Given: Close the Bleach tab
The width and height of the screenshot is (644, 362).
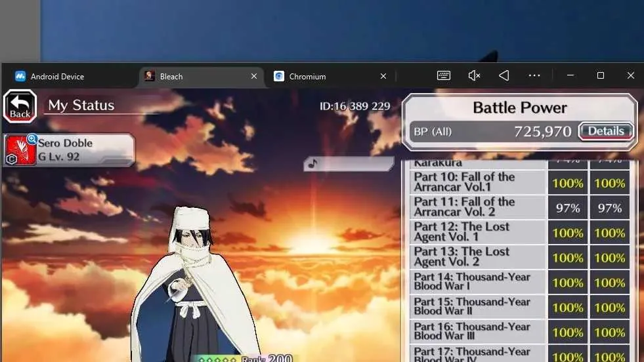Looking at the screenshot, I should coord(254,76).
